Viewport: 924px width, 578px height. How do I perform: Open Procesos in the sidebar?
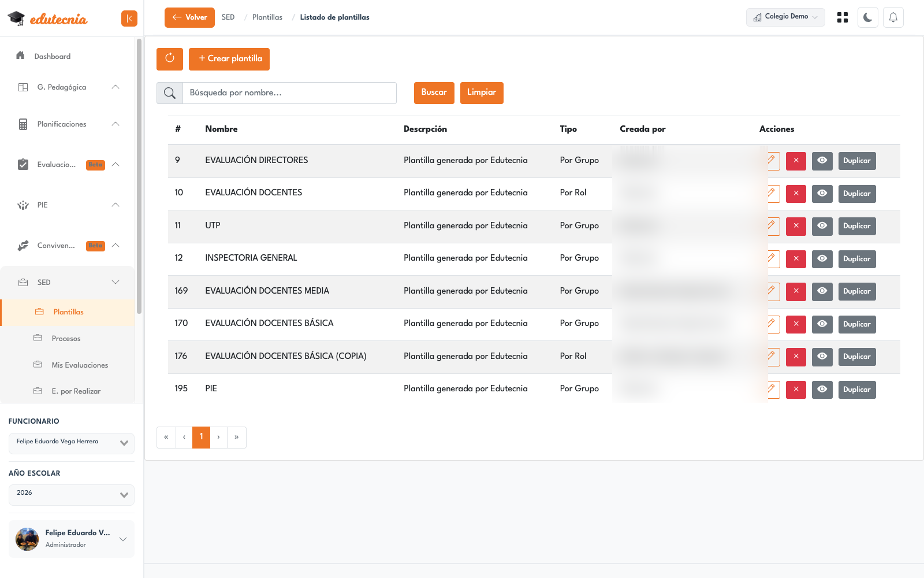coord(66,339)
